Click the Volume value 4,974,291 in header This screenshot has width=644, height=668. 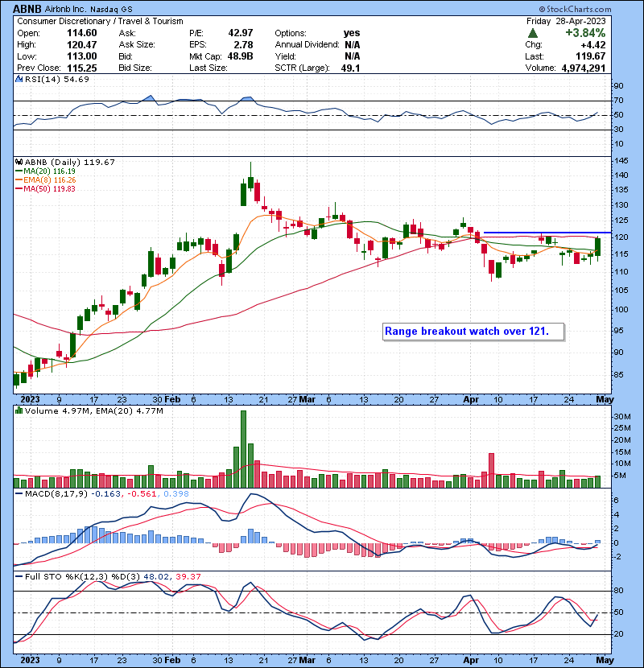(584, 68)
